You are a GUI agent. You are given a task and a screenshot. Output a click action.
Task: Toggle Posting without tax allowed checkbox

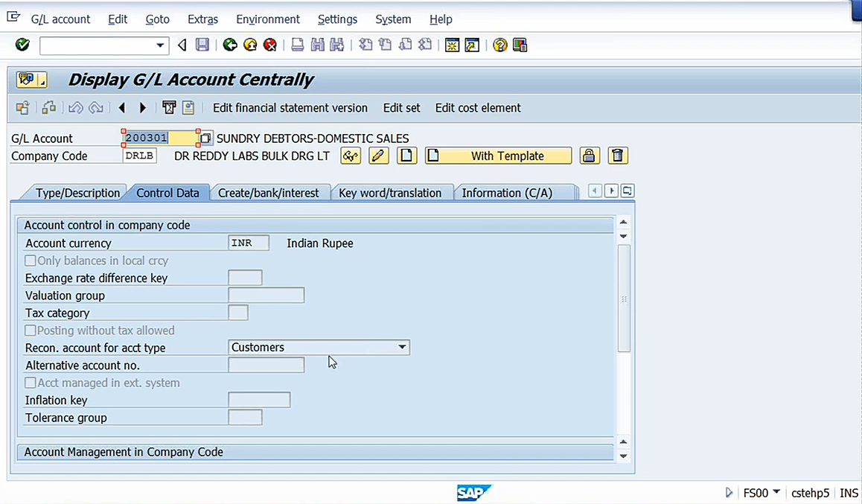coord(31,331)
